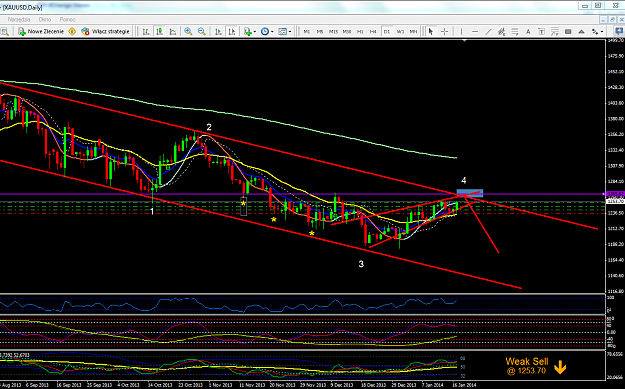This screenshot has width=625, height=389.
Task: Click the 52.6783 indicator value label
Action: tap(22, 355)
